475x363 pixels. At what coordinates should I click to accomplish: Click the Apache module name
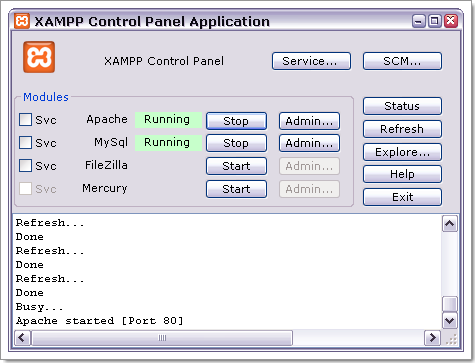pos(107,119)
